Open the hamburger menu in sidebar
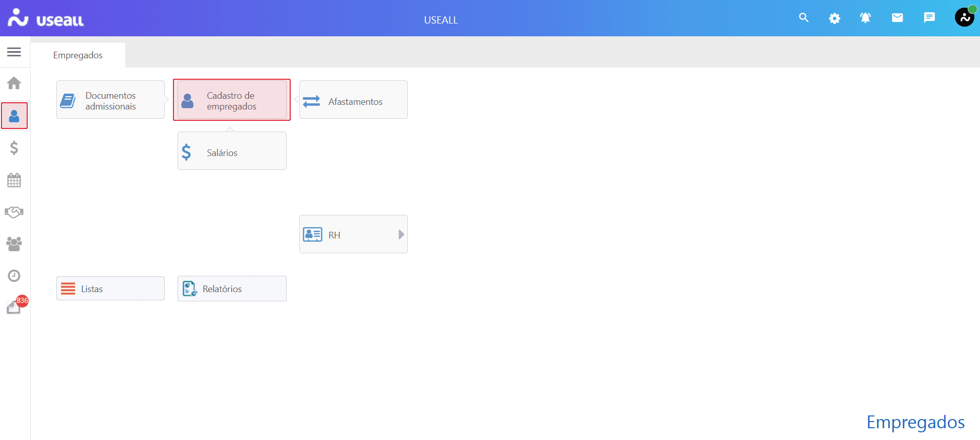This screenshot has width=980, height=440. click(x=14, y=52)
